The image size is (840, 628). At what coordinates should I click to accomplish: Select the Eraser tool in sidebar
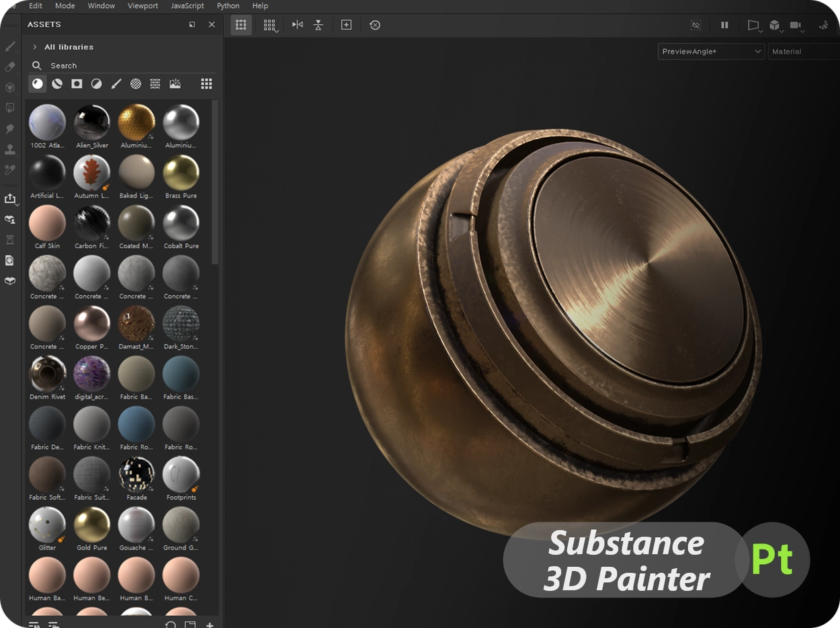(9, 67)
